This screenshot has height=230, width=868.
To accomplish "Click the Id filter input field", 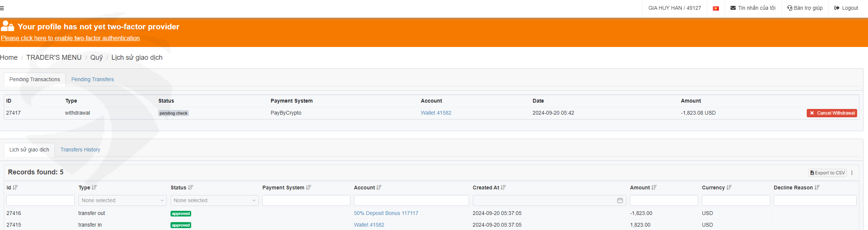I will click(x=41, y=201).
